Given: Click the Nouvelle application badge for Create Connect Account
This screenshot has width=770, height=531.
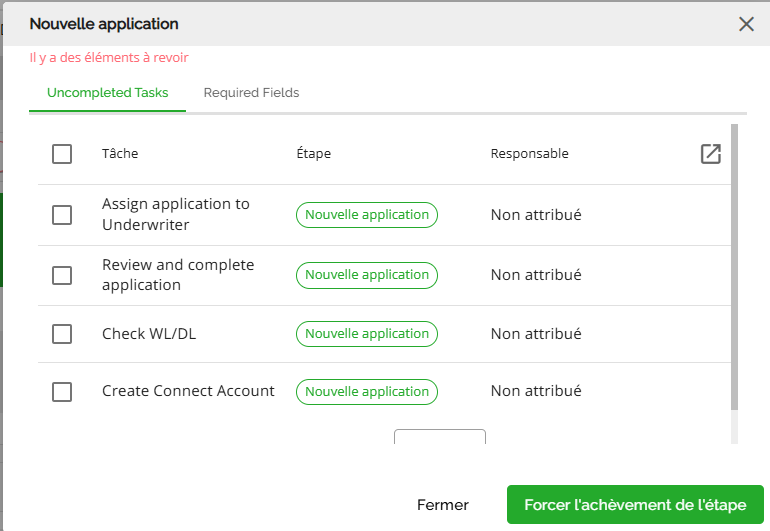Looking at the screenshot, I should [367, 391].
